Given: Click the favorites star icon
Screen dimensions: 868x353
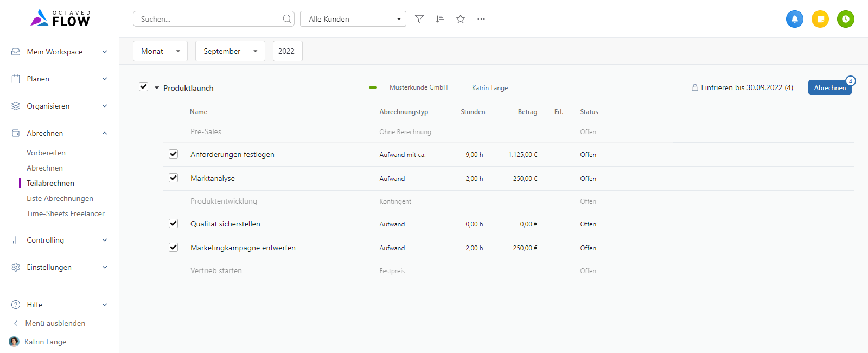Looking at the screenshot, I should (x=461, y=19).
